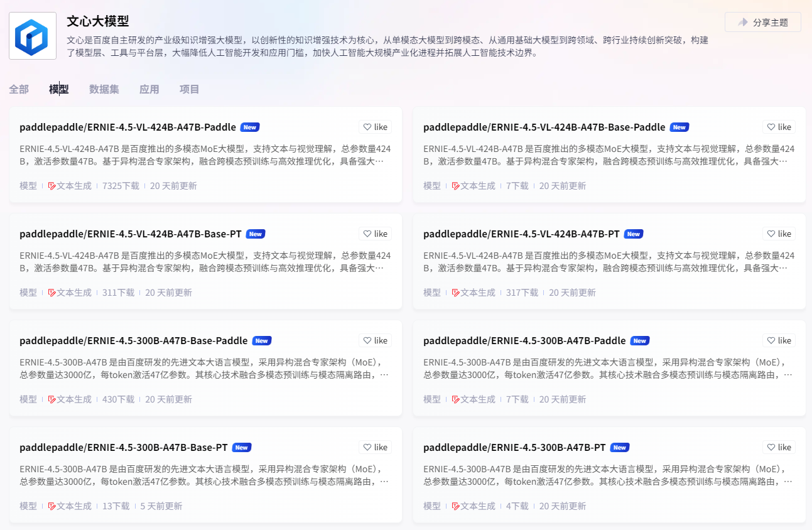Click the share arrow icon beside 分享主题
812x530 pixels.
tap(743, 22)
